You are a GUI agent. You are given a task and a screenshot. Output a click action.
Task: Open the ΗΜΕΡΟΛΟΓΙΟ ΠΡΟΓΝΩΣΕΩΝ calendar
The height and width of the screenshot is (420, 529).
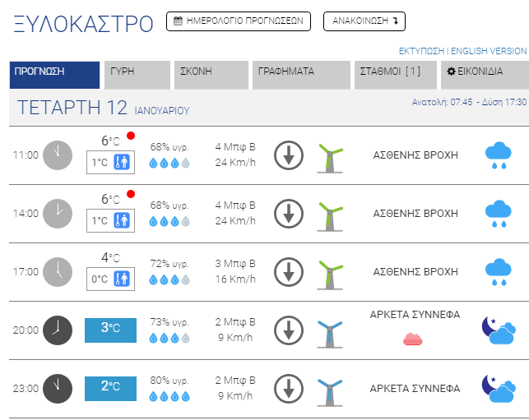(x=238, y=22)
